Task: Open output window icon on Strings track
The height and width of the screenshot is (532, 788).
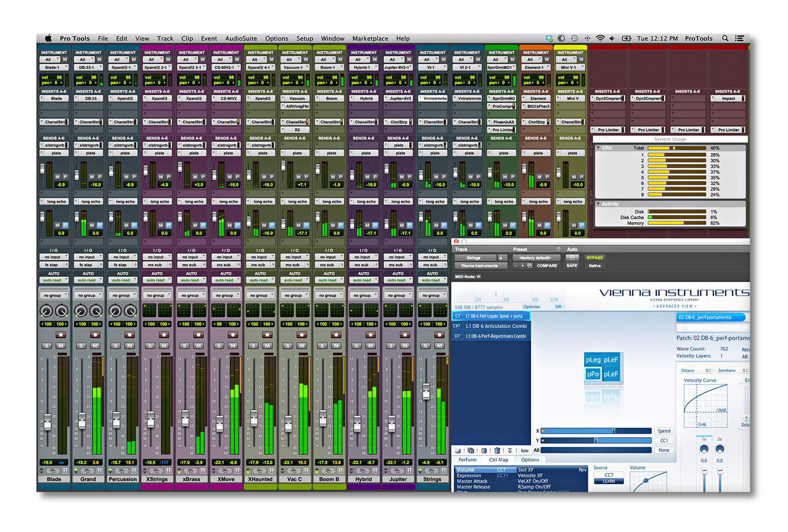Action: [x=431, y=471]
